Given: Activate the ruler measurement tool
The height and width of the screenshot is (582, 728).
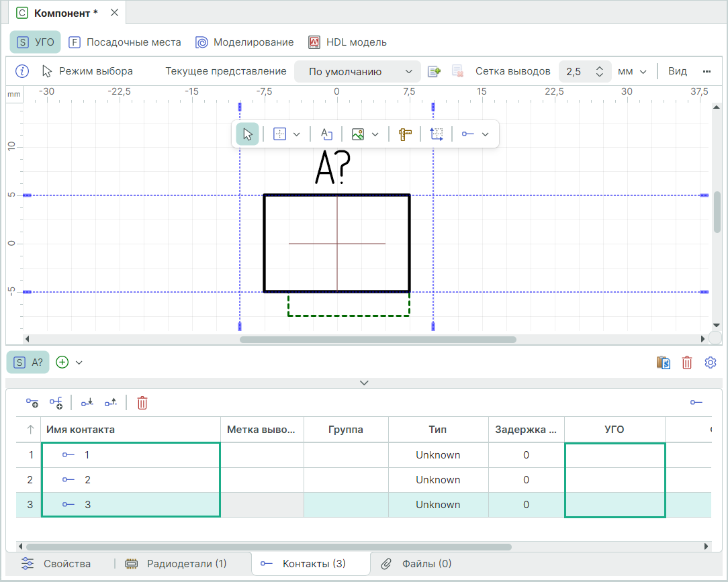Looking at the screenshot, I should (404, 134).
